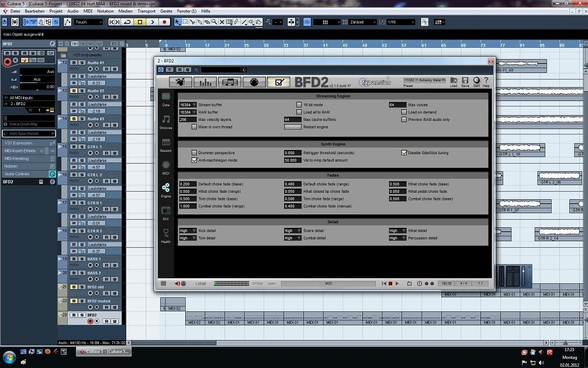Viewport: 588px width, 368px height.
Task: Enable Preview RAM audio only checkbox
Action: coord(404,120)
